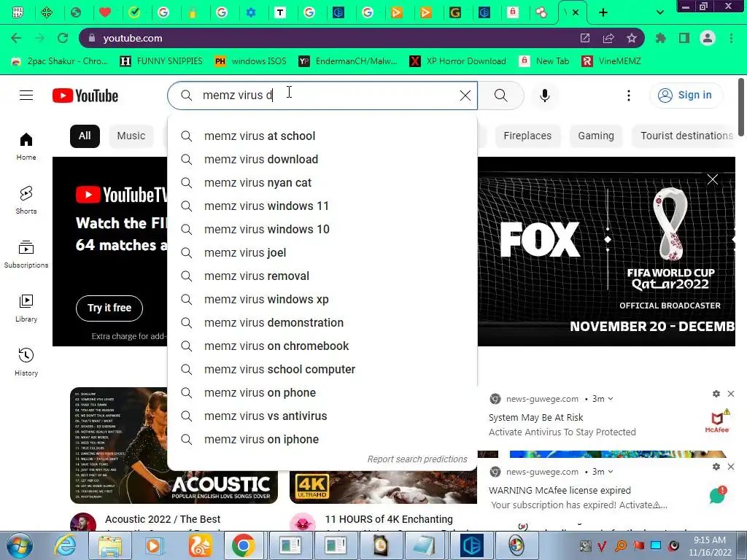747x560 pixels.
Task: Toggle the Chrome side panel
Action: point(684,38)
